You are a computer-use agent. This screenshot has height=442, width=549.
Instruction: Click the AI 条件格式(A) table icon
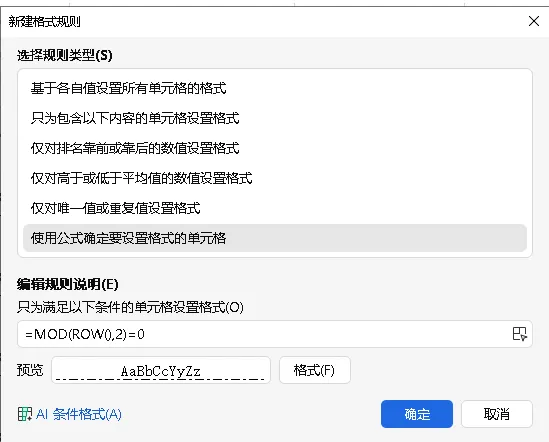tap(25, 414)
